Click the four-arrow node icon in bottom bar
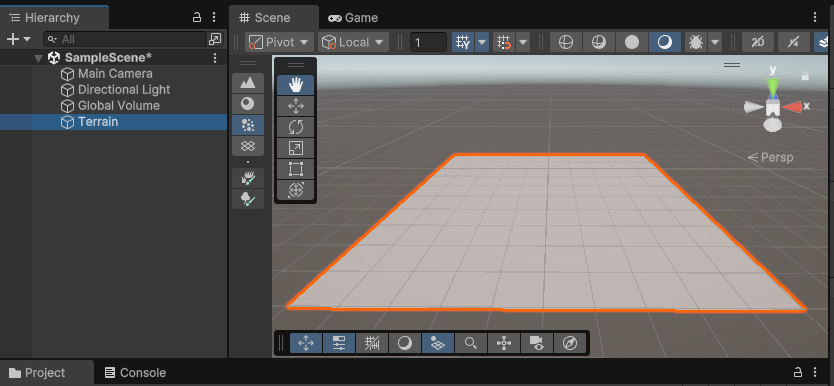Screen dimensions: 834x386 pos(504,343)
